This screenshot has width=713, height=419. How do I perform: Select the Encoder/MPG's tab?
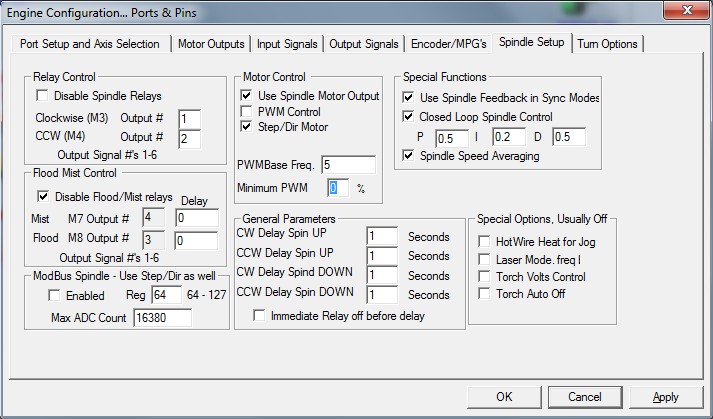point(449,44)
